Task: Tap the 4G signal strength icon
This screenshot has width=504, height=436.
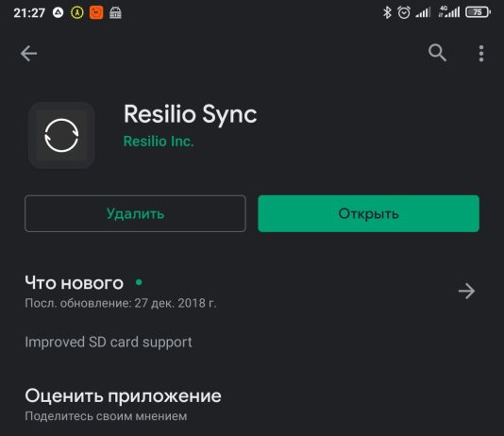Action: click(449, 12)
